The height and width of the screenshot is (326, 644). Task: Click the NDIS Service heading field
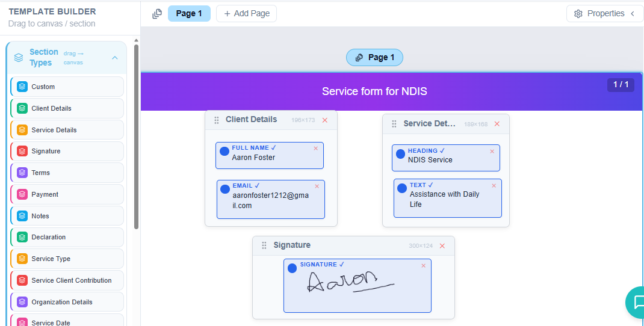445,158
